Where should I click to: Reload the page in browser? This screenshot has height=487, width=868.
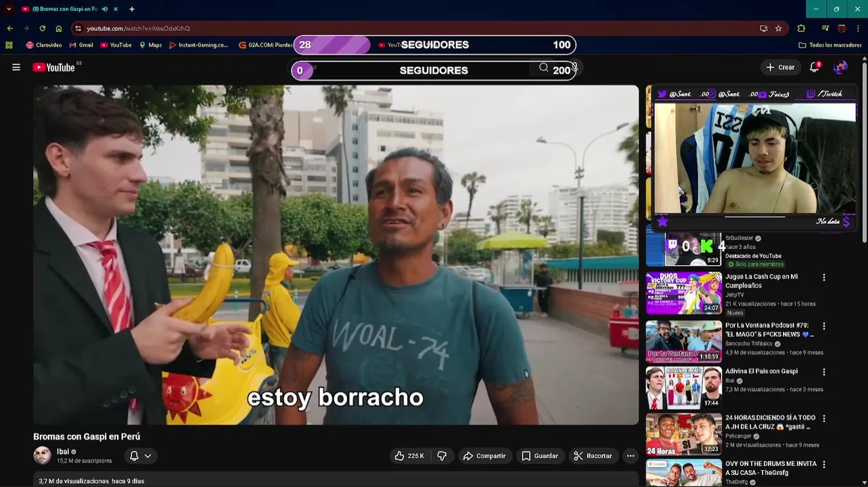(42, 28)
